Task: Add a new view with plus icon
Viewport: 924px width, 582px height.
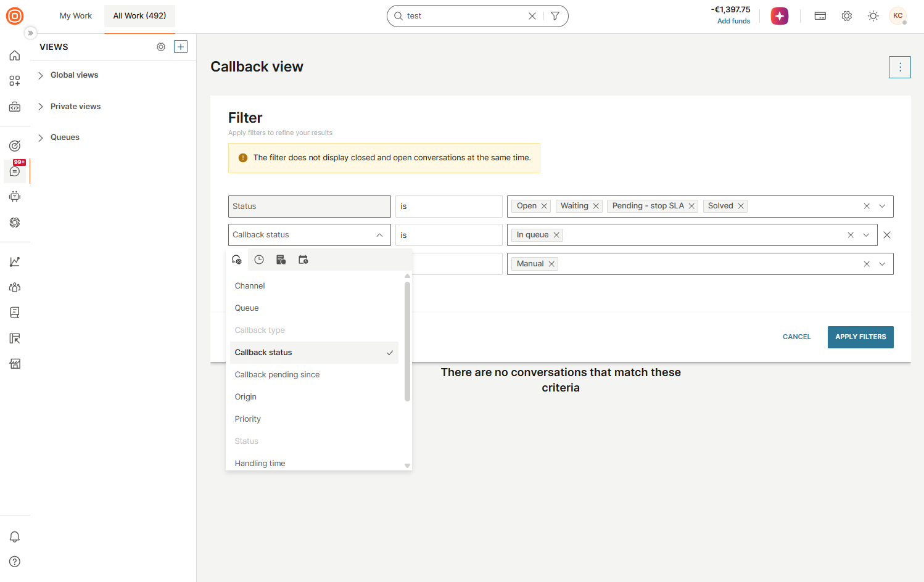Action: (181, 47)
